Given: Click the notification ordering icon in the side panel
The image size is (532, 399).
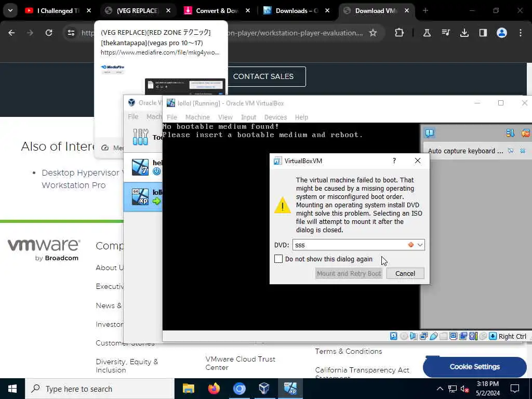Looking at the screenshot, I should [x=510, y=133].
